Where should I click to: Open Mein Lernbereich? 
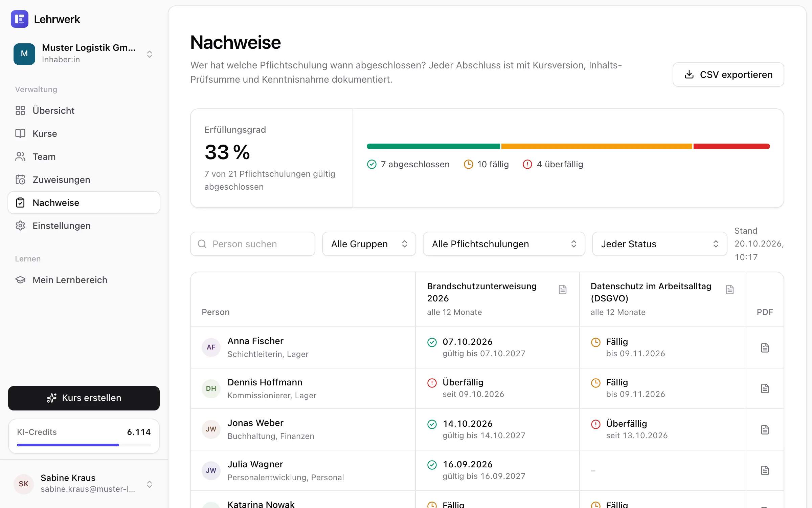84,280
